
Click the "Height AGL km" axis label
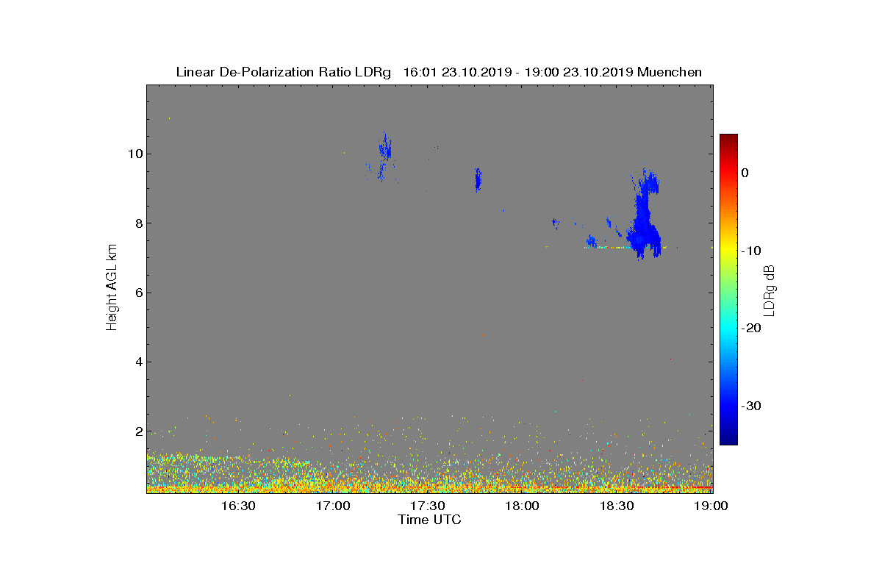point(112,289)
